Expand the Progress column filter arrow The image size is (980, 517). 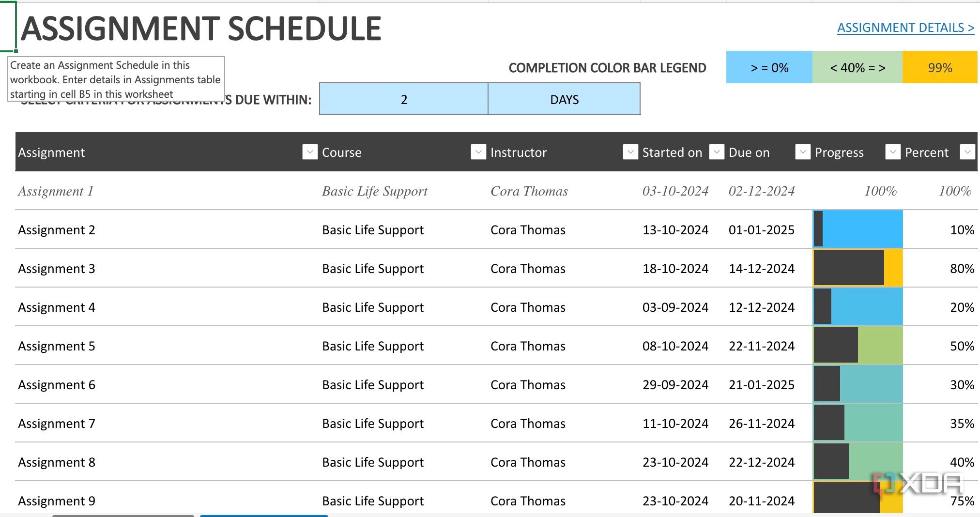pyautogui.click(x=893, y=152)
